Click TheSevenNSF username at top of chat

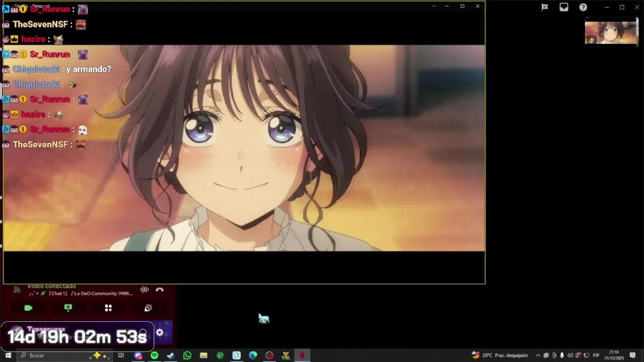pos(40,24)
